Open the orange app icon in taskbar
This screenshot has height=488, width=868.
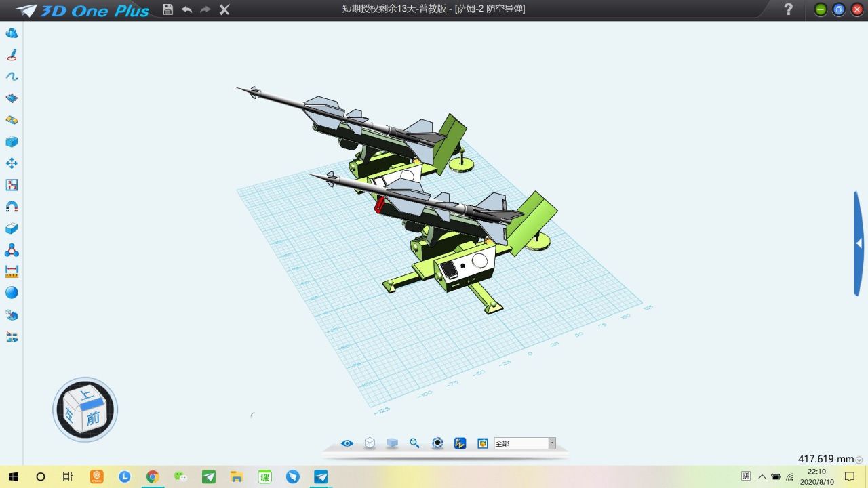coord(96,476)
